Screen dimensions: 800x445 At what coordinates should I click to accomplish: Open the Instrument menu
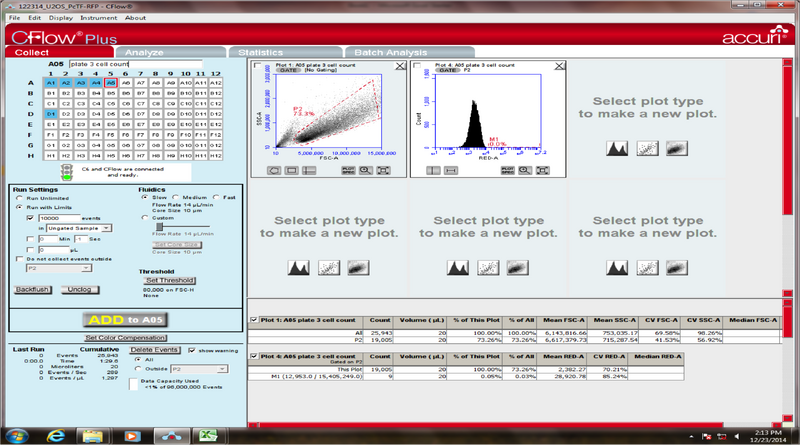pyautogui.click(x=98, y=18)
